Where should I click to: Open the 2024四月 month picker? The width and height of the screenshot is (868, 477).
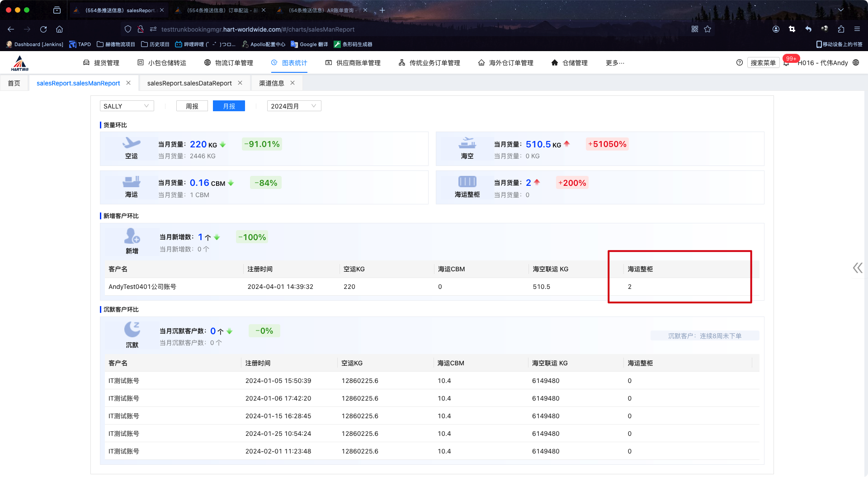tap(294, 106)
